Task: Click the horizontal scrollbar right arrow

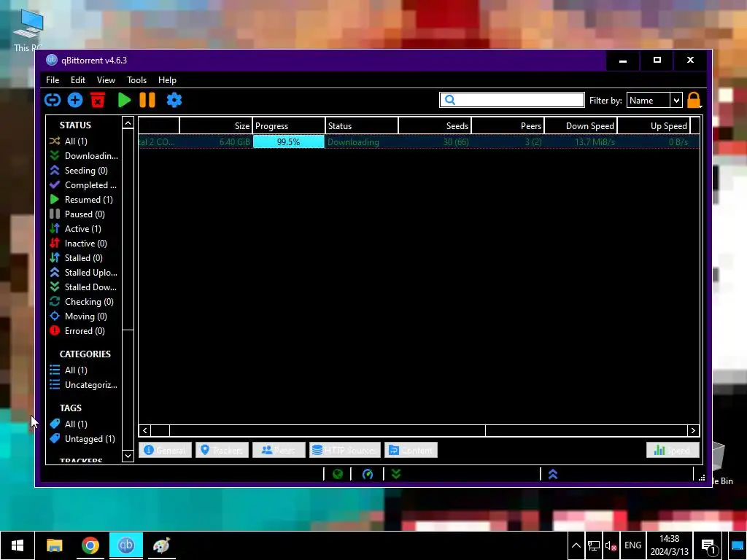Action: pos(693,430)
